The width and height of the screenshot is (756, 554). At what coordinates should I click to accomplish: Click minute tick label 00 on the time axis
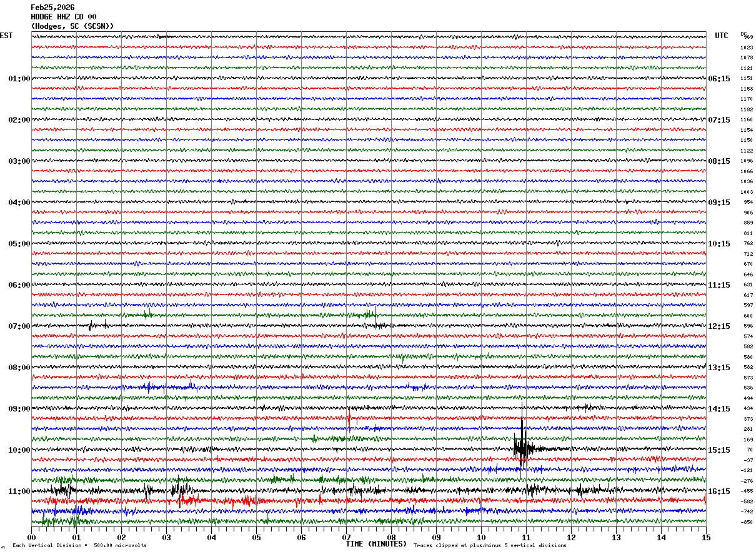(31, 537)
